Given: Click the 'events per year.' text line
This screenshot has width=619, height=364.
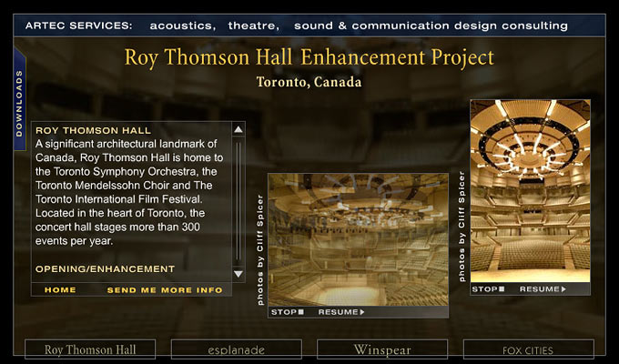Looking at the screenshot, I should (75, 241).
